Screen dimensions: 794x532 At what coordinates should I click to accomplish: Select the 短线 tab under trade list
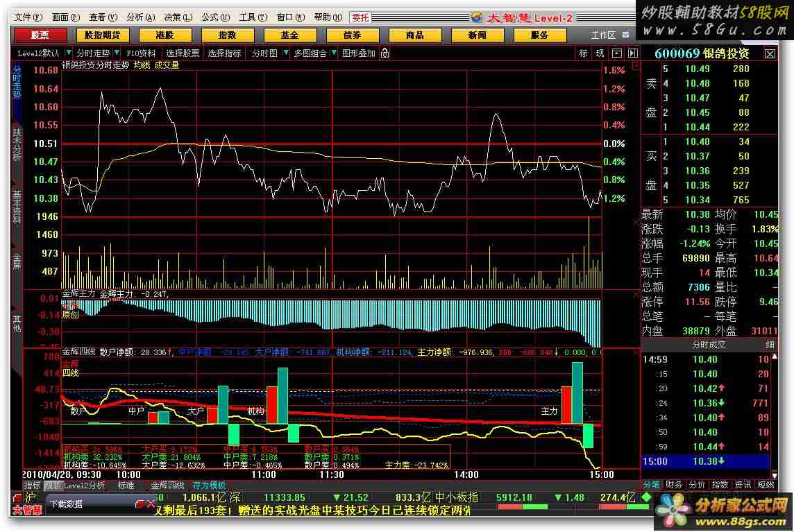pos(766,484)
